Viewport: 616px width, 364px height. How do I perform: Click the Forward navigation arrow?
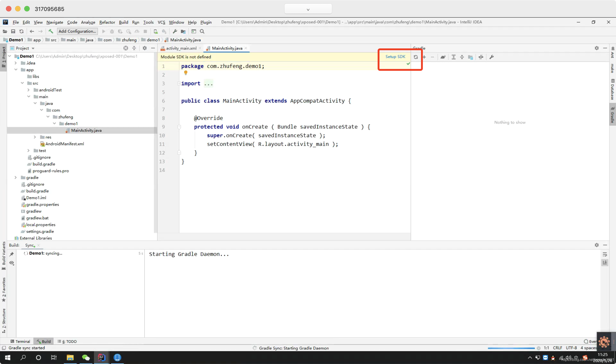40,31
